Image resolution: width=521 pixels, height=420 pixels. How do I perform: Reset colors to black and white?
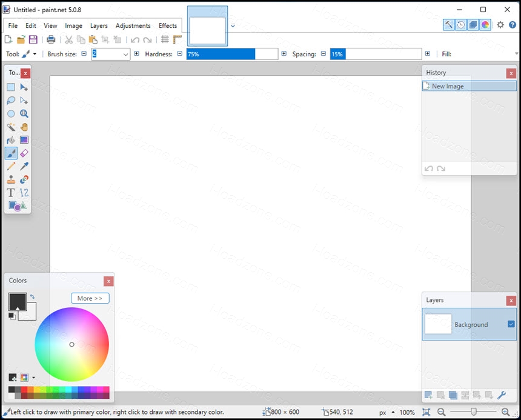(12, 316)
